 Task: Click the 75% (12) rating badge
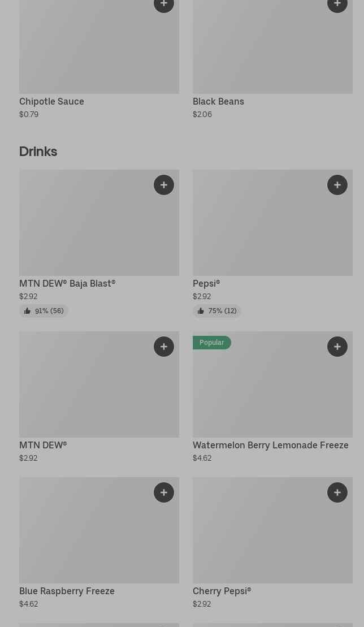(217, 311)
